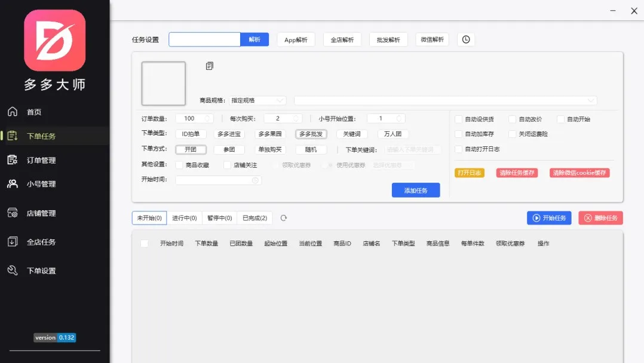
Task: Click the clock history icon
Action: pos(466,39)
